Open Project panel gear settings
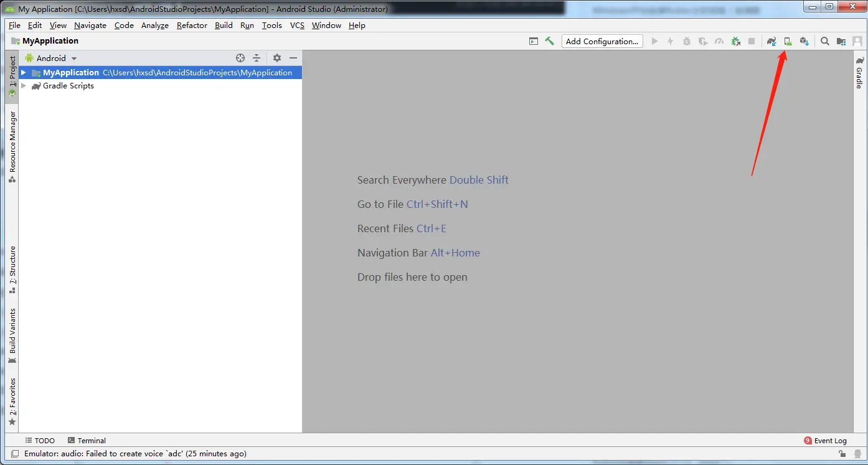Viewport: 868px width, 465px height. coord(277,58)
